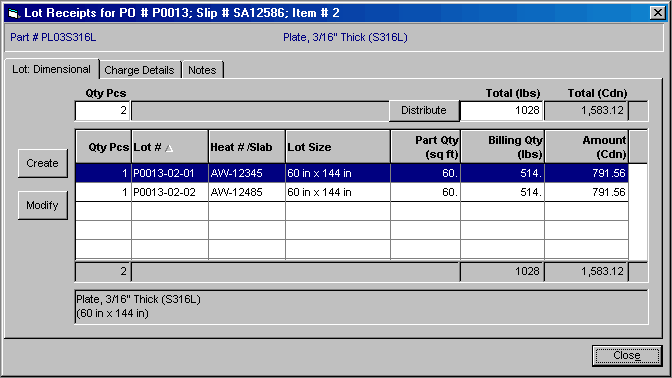Click the Qty Pcs input field with 2

tap(103, 111)
